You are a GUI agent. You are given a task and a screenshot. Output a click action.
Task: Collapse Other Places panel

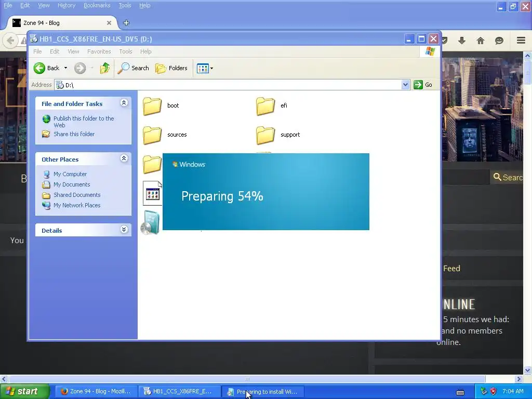[x=124, y=158]
